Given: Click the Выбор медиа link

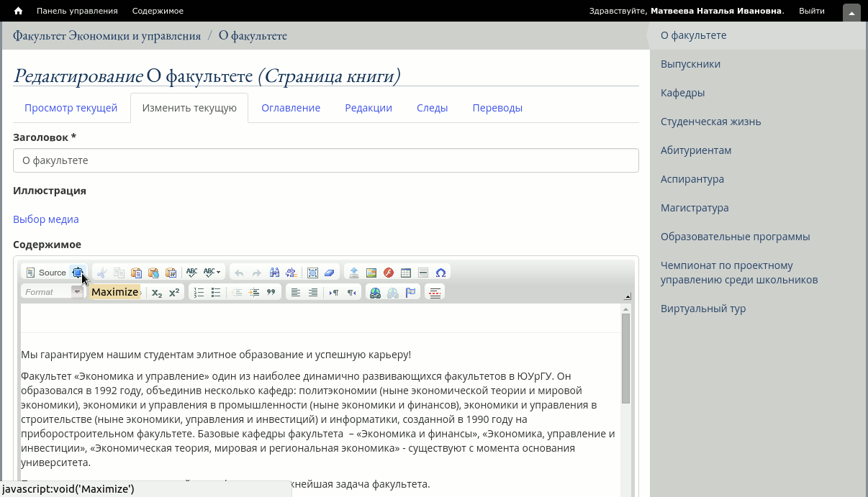Looking at the screenshot, I should (46, 219).
